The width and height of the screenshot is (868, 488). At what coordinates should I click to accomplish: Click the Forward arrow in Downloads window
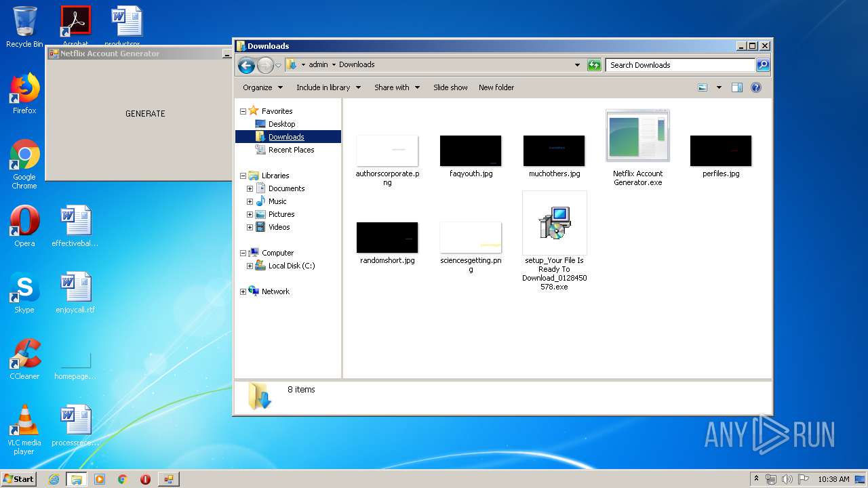265,65
